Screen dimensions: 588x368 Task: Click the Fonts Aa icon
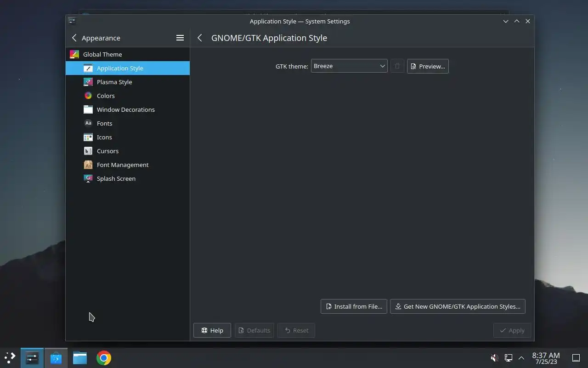click(x=88, y=123)
